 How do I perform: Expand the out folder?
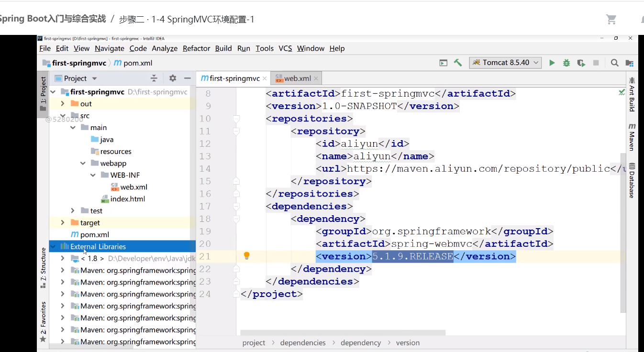pyautogui.click(x=63, y=104)
